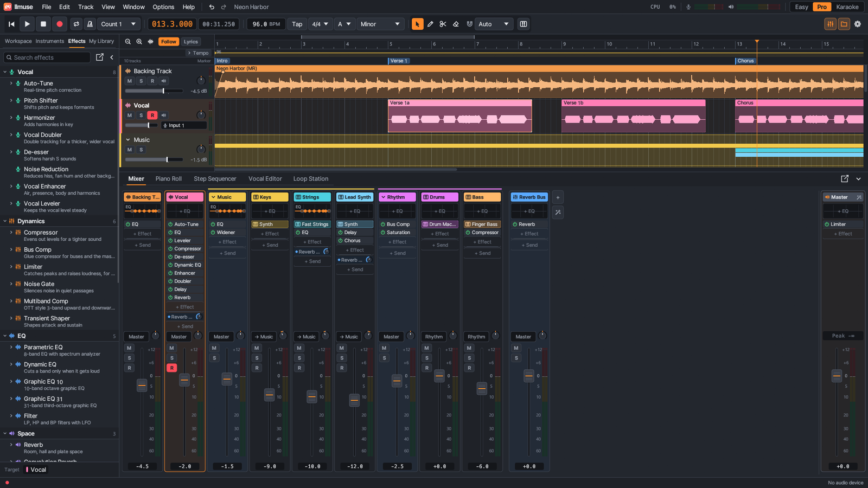The height and width of the screenshot is (488, 868).
Task: Mute the Backing Track in track header
Action: tap(129, 81)
